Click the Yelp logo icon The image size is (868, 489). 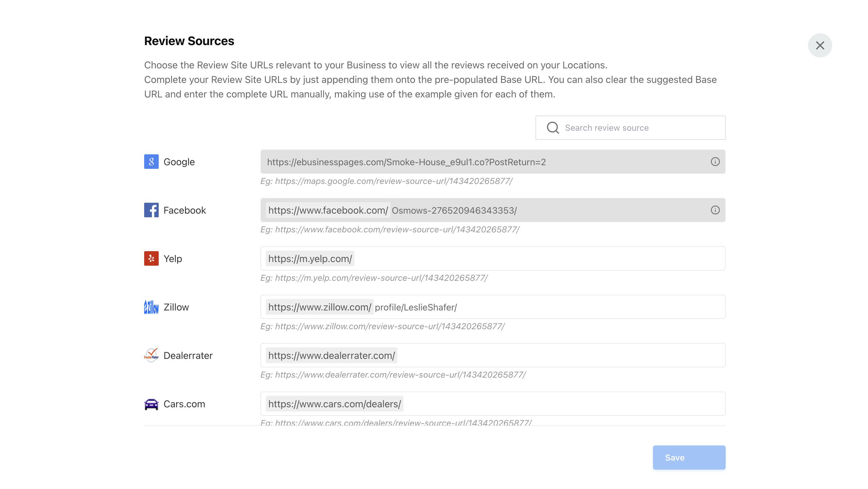(151, 258)
